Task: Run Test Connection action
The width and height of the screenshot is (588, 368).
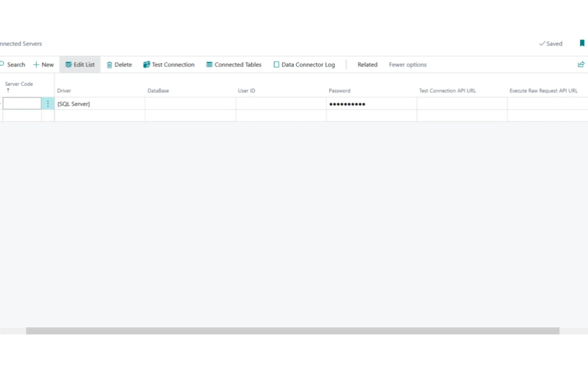Action: click(x=169, y=65)
